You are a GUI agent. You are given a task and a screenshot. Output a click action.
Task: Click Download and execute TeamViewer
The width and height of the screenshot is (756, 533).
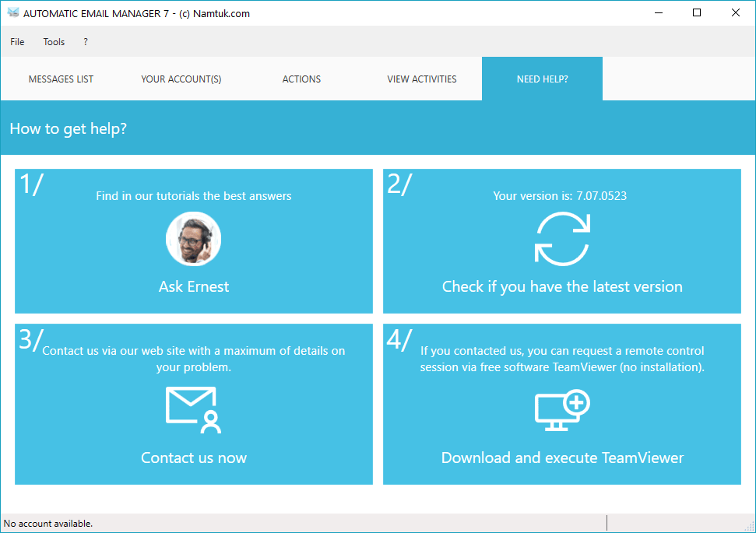point(562,458)
